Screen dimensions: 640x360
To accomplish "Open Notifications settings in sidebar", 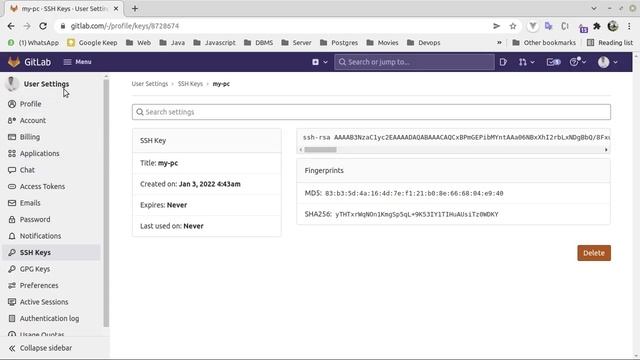I will (40, 236).
